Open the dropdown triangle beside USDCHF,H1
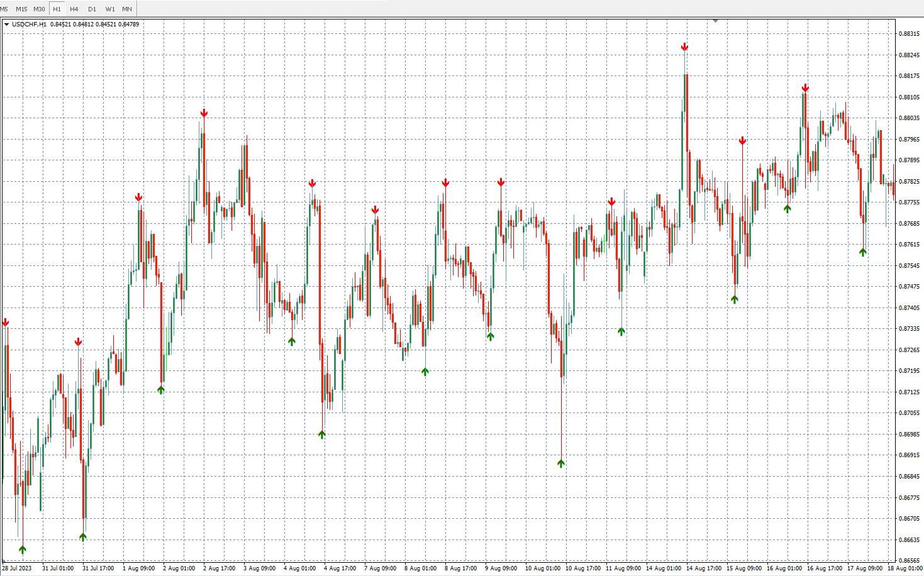Viewport: 924px width, 576px height. coord(6,25)
